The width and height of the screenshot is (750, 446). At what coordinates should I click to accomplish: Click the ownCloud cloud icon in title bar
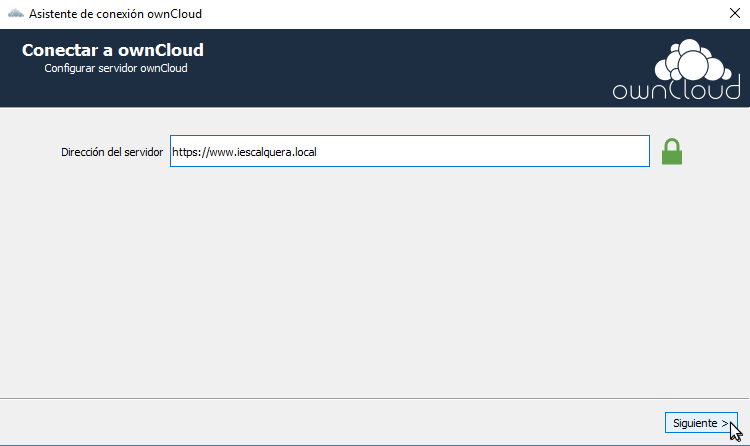[15, 13]
